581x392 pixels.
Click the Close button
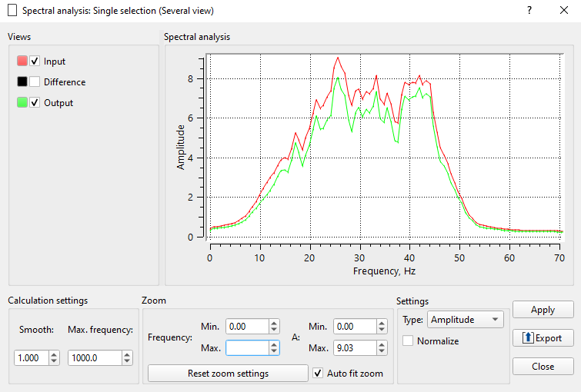[543, 367]
